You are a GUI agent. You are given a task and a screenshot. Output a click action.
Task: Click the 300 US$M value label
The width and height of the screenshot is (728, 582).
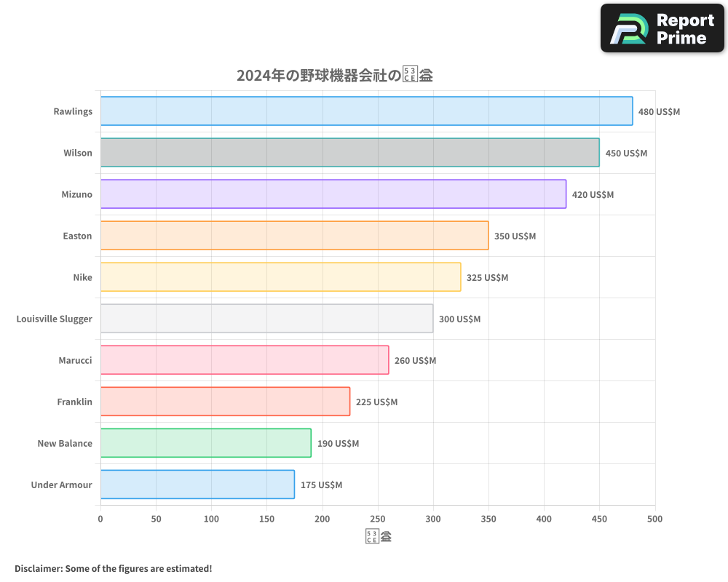point(459,319)
